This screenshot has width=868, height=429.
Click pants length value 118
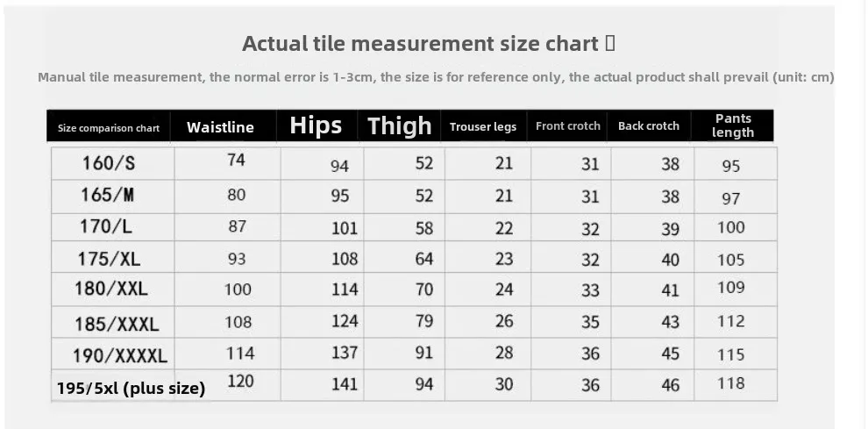point(730,383)
